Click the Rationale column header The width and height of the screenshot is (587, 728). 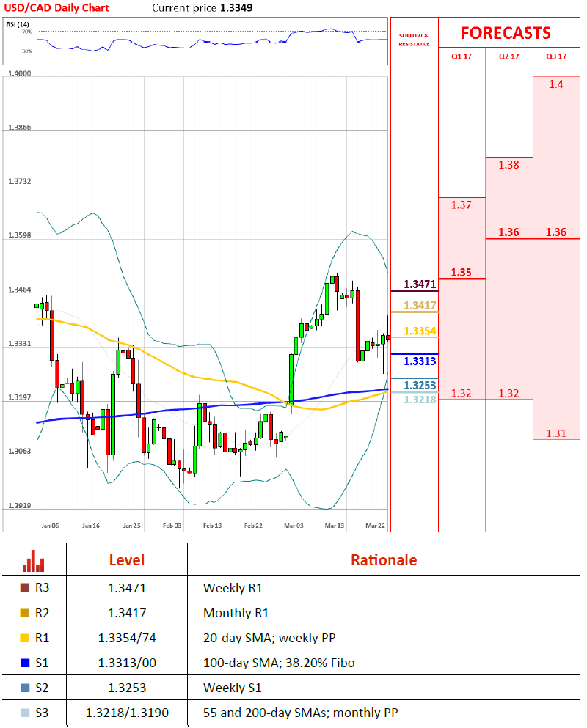[383, 560]
